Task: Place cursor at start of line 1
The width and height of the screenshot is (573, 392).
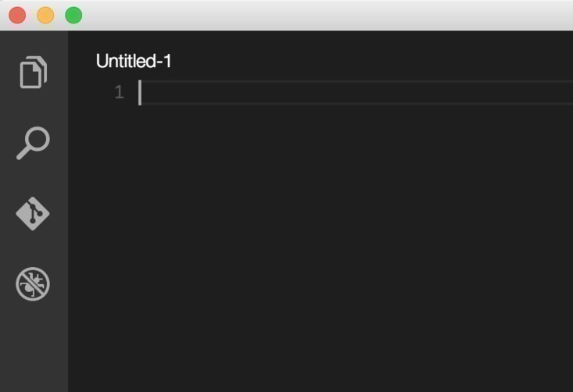Action: pos(140,92)
